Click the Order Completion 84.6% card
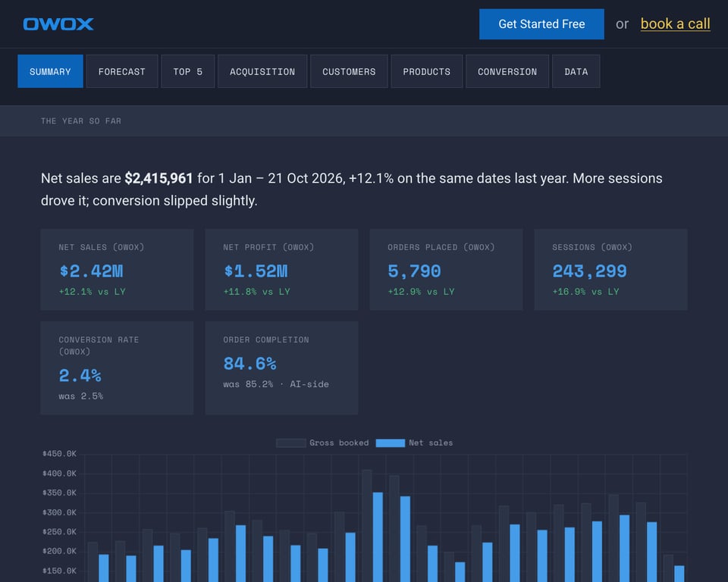728x582 pixels. tap(281, 368)
